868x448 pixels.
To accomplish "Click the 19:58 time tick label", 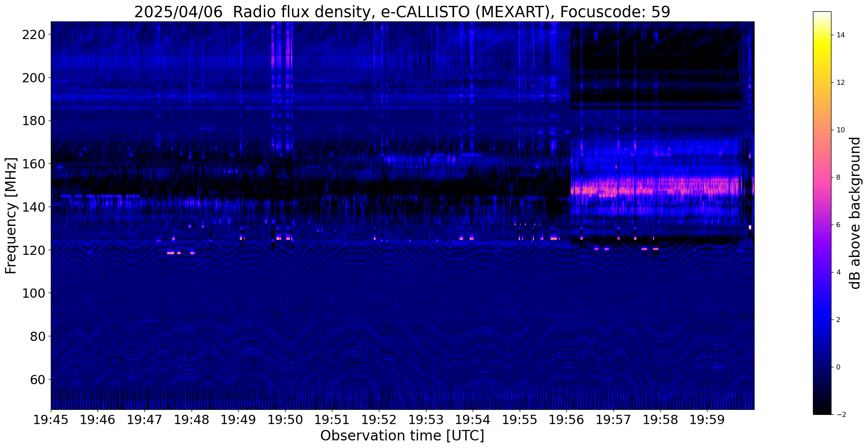I will [x=661, y=420].
